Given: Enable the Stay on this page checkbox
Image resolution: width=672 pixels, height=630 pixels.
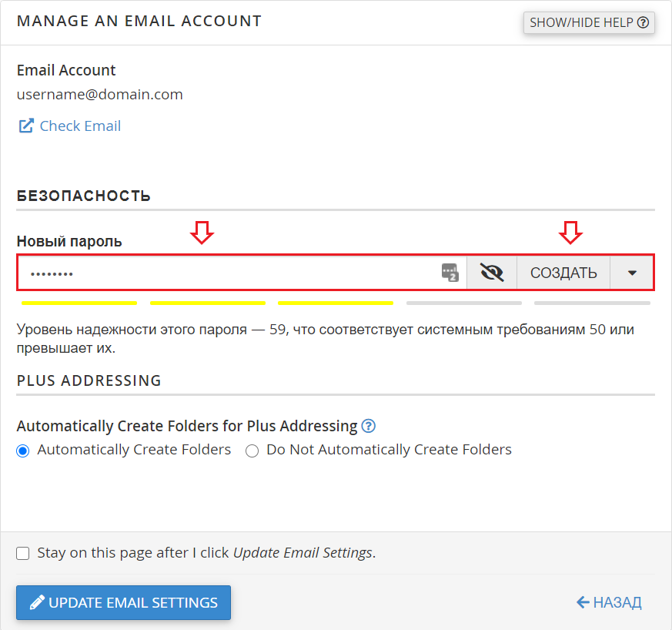Looking at the screenshot, I should 23,553.
